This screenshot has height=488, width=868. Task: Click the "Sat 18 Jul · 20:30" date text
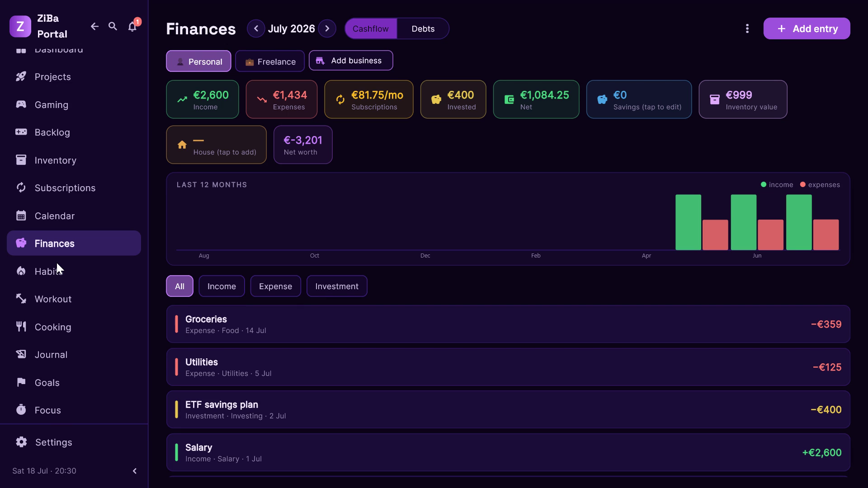pos(44,471)
